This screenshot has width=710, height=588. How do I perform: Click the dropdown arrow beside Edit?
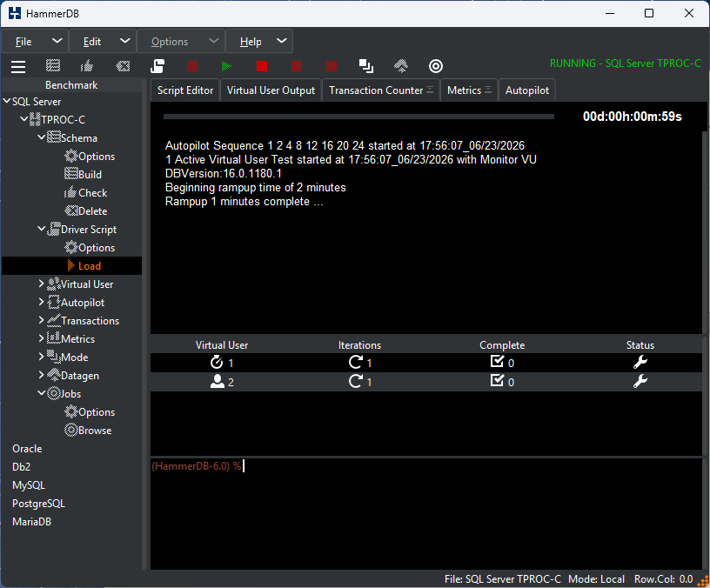[x=125, y=41]
